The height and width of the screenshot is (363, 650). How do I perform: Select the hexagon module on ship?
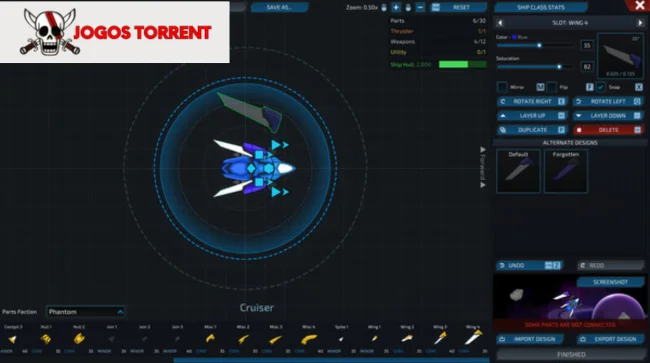[269, 169]
